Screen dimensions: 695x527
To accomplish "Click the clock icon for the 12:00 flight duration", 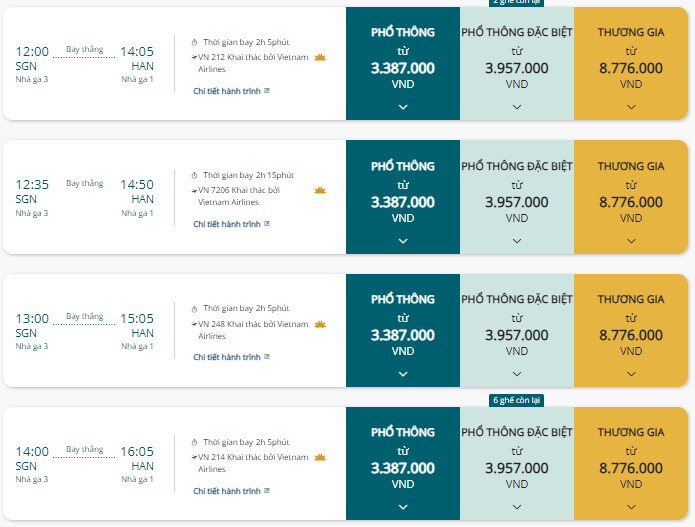I will pos(195,42).
